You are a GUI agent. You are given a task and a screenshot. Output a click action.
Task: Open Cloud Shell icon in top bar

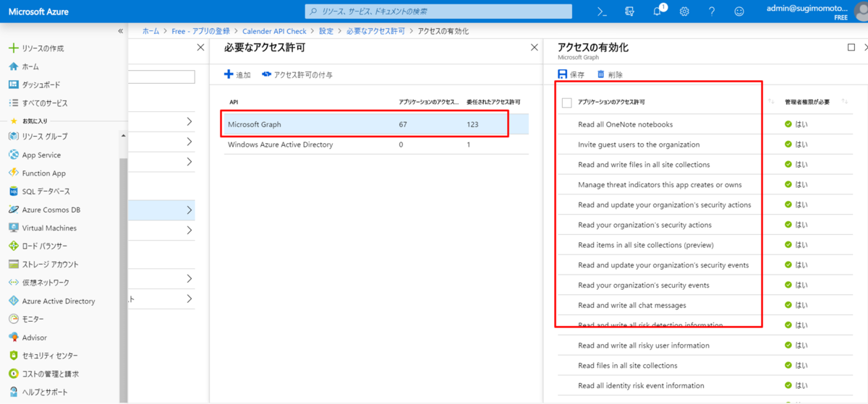601,12
